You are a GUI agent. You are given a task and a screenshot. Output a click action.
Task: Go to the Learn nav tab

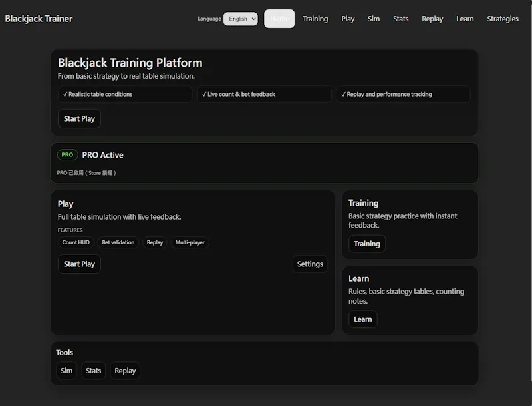(465, 19)
